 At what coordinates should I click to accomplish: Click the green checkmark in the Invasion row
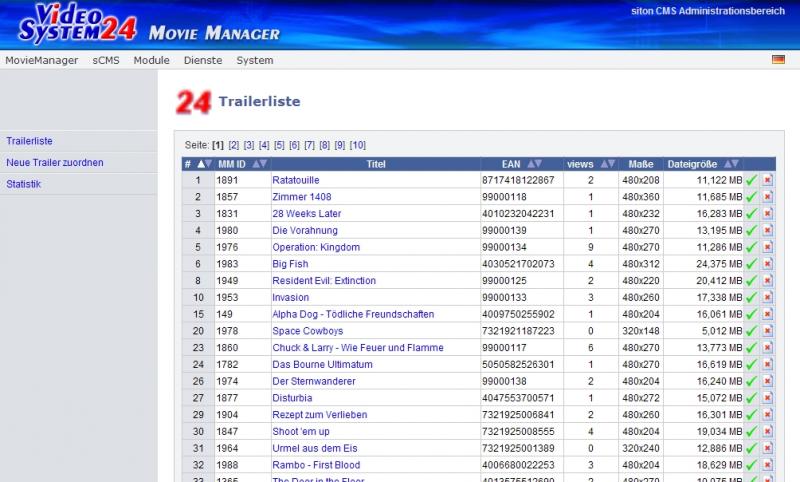tap(752, 297)
